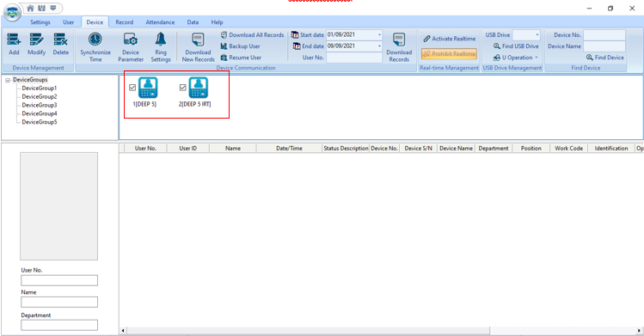Click the user photo placeholder
The image size is (644, 336).
[x=59, y=206]
